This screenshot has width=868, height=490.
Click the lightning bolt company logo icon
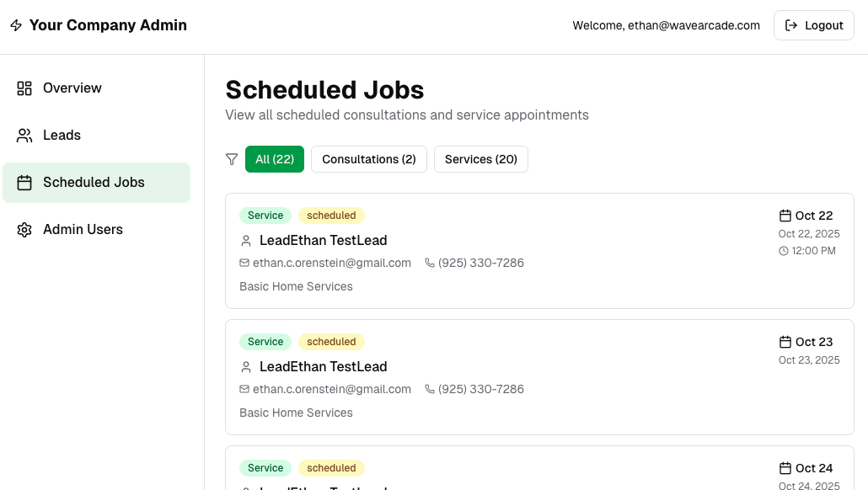pyautogui.click(x=15, y=25)
